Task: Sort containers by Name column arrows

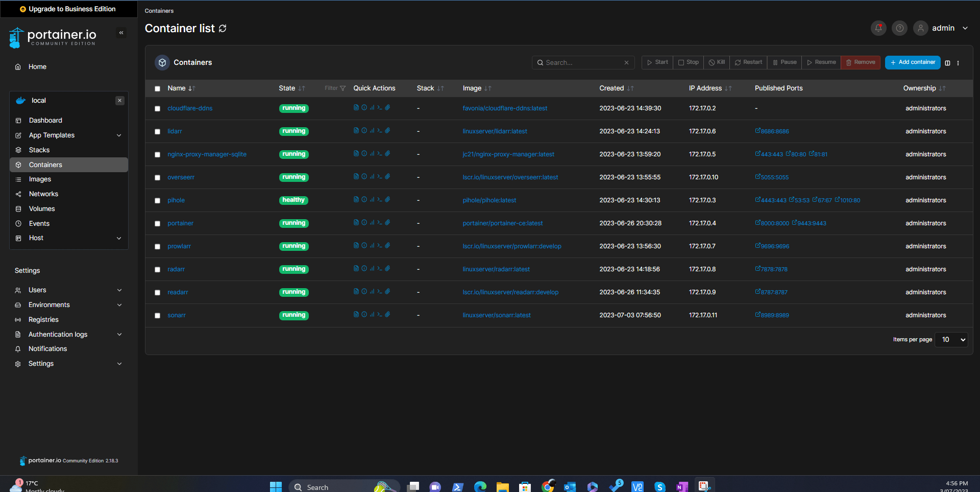Action: [192, 88]
